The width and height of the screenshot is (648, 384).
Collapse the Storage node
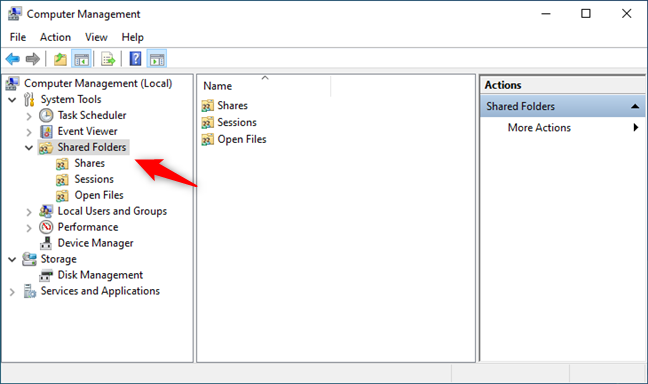click(12, 259)
